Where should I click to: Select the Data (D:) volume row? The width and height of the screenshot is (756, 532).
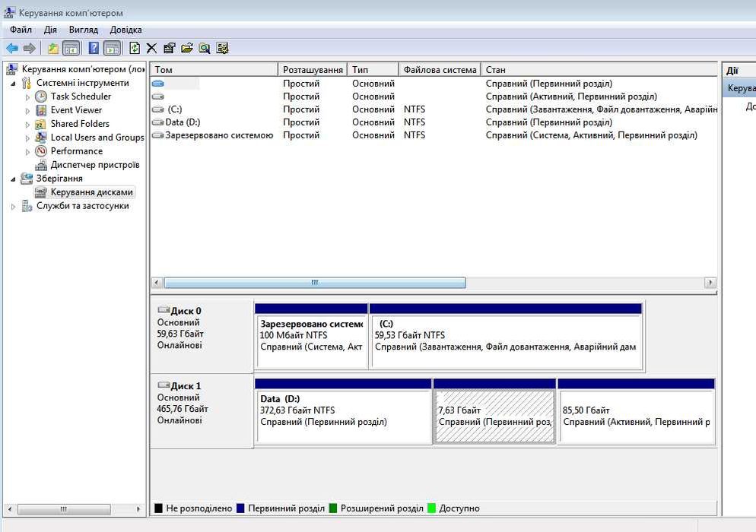[434, 122]
